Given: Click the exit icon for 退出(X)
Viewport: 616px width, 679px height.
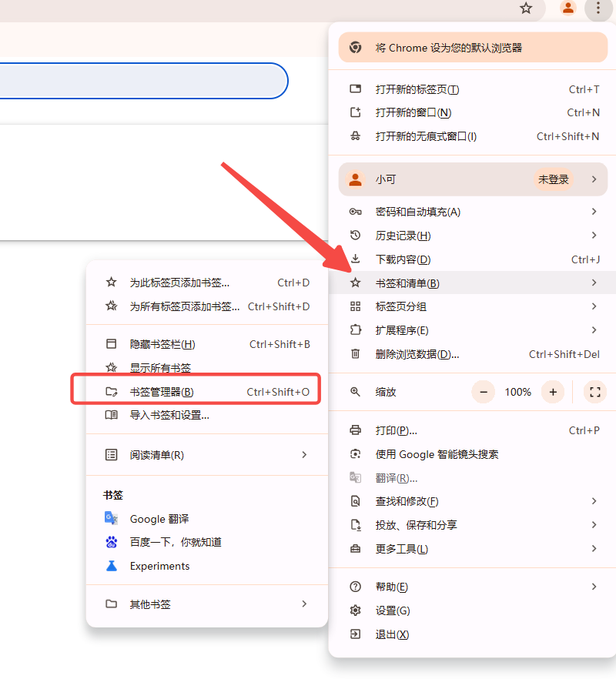Looking at the screenshot, I should (x=355, y=634).
